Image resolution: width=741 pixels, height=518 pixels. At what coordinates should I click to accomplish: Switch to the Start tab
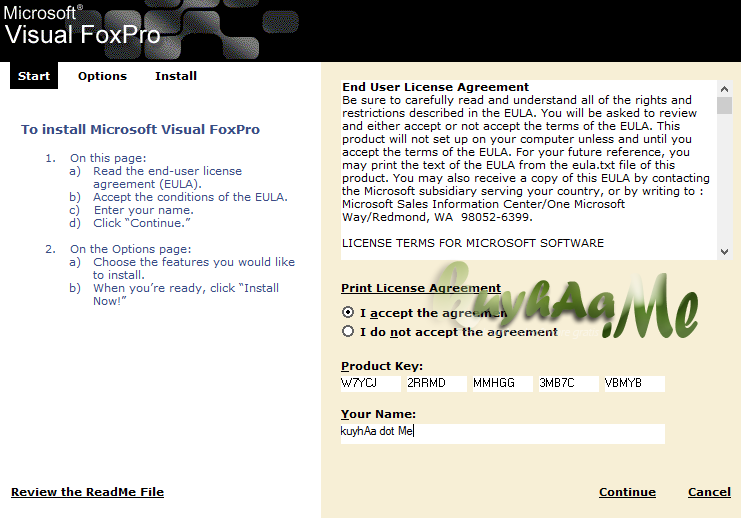pyautogui.click(x=34, y=76)
